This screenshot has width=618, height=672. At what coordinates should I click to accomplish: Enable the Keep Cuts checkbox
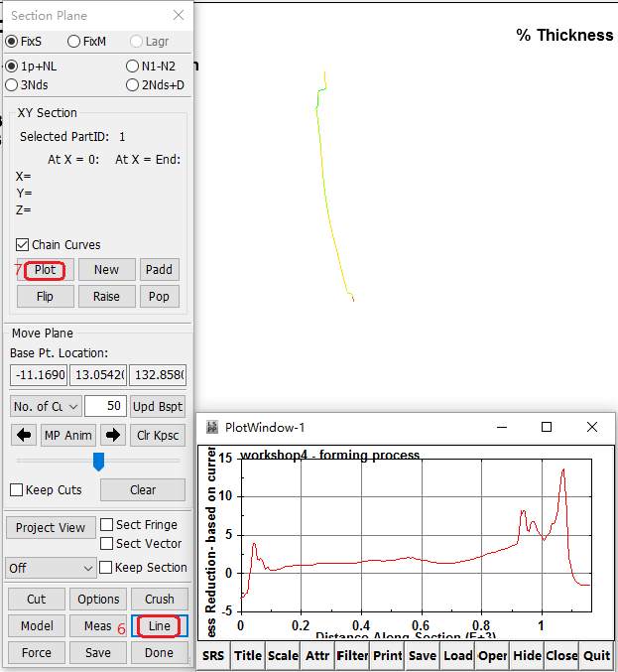[16, 490]
